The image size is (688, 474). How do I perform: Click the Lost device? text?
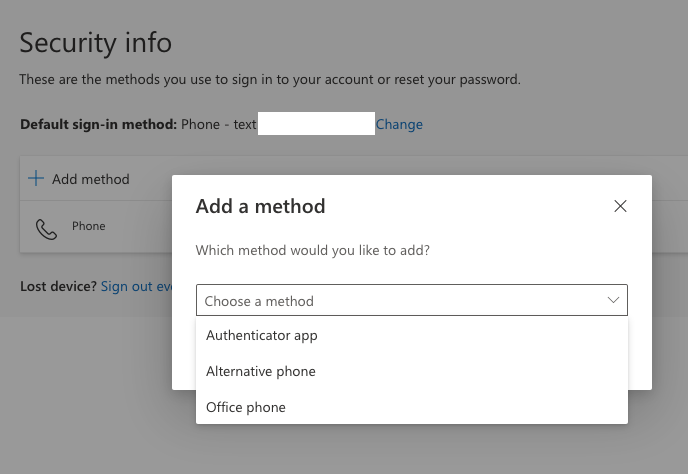click(x=58, y=286)
